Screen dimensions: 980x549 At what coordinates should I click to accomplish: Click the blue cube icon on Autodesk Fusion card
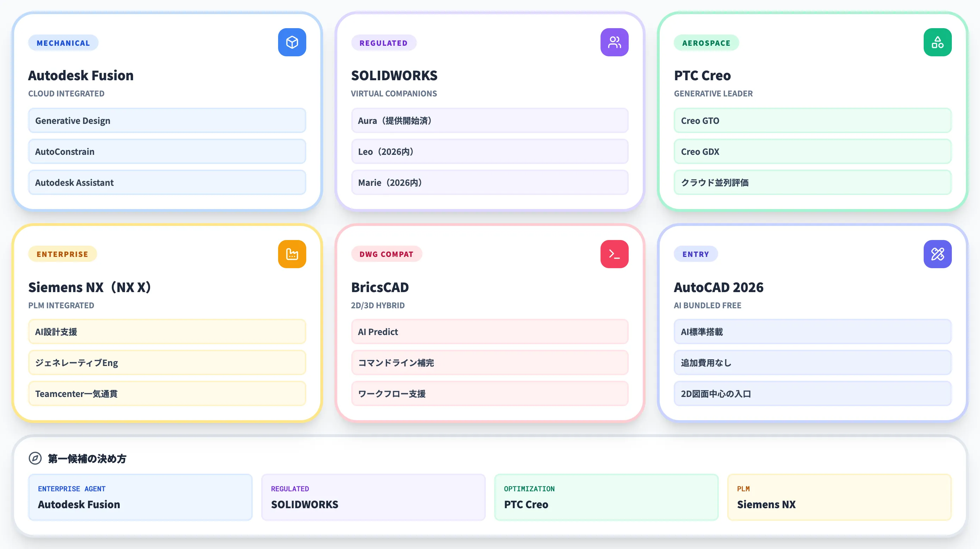292,42
